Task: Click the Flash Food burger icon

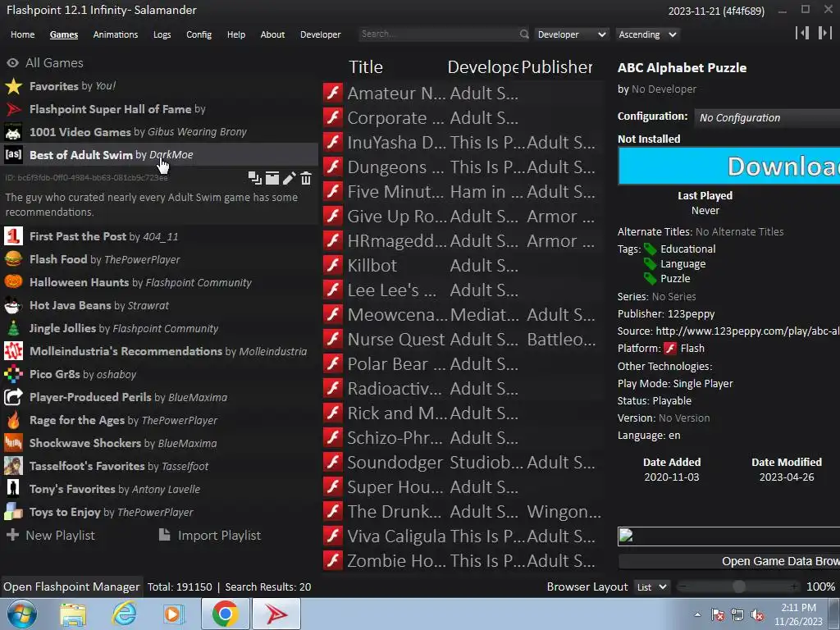Action: [x=13, y=259]
